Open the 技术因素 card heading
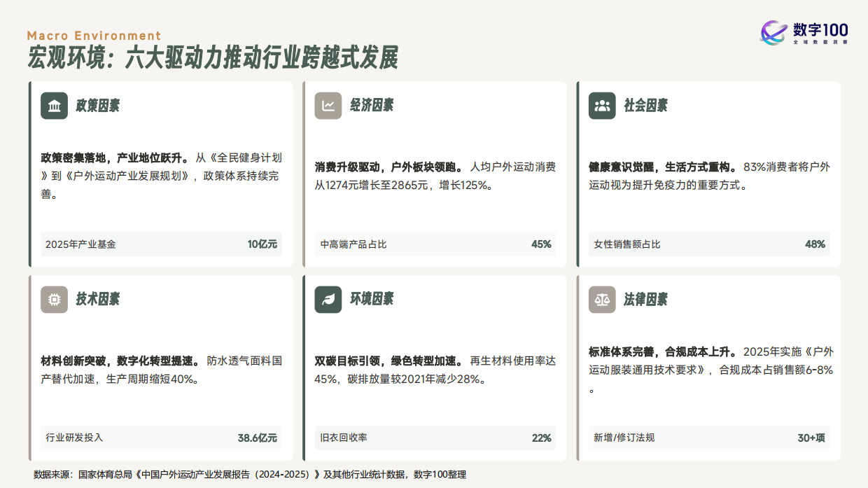868x488 pixels. (x=97, y=299)
